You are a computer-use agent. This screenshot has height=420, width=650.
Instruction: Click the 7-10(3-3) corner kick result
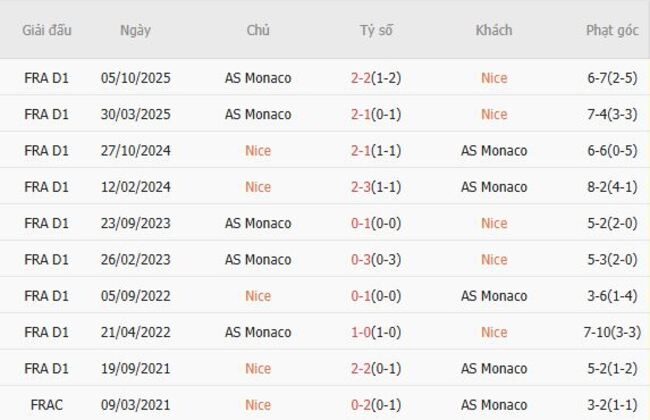[612, 332]
